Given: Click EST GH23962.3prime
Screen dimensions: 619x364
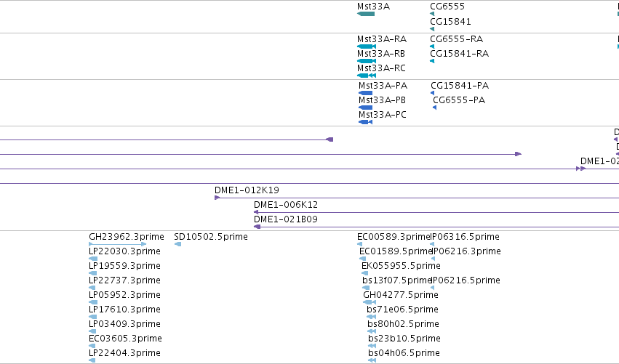Looking at the screenshot, I should coord(127,237).
